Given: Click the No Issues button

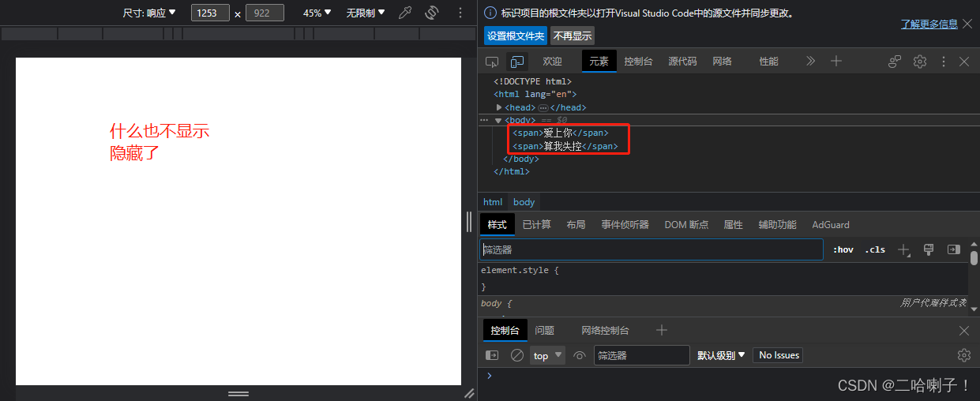Looking at the screenshot, I should click(x=779, y=355).
